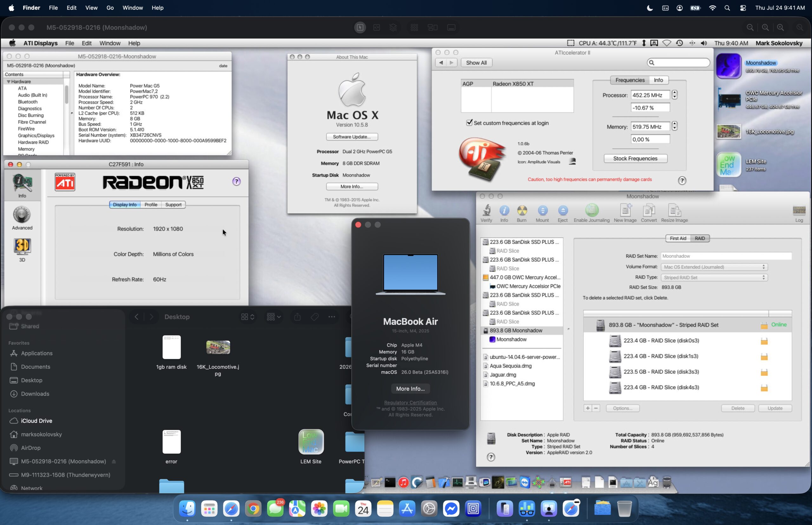812x525 pixels.
Task: Click the ATIccelerator search field
Action: 681,63
